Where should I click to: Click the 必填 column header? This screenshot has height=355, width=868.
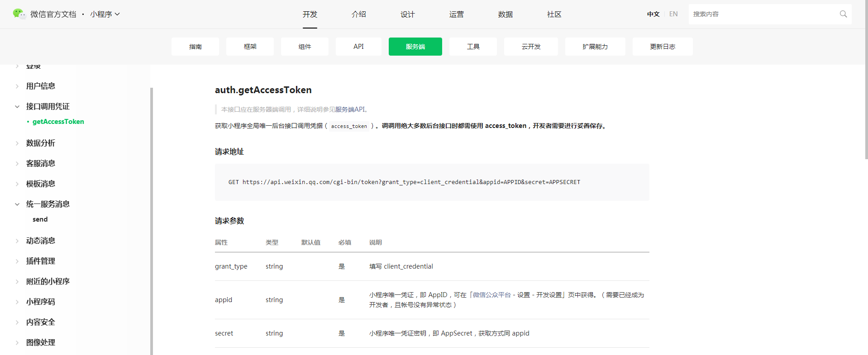345,242
